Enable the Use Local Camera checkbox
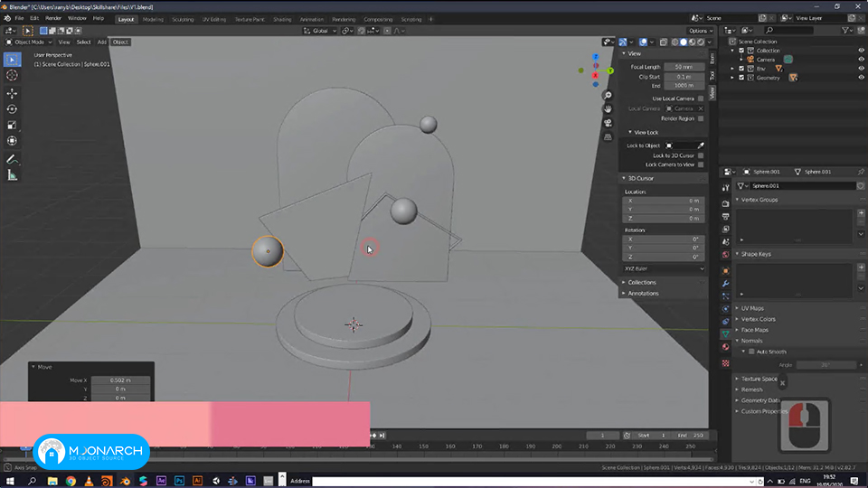 (701, 99)
